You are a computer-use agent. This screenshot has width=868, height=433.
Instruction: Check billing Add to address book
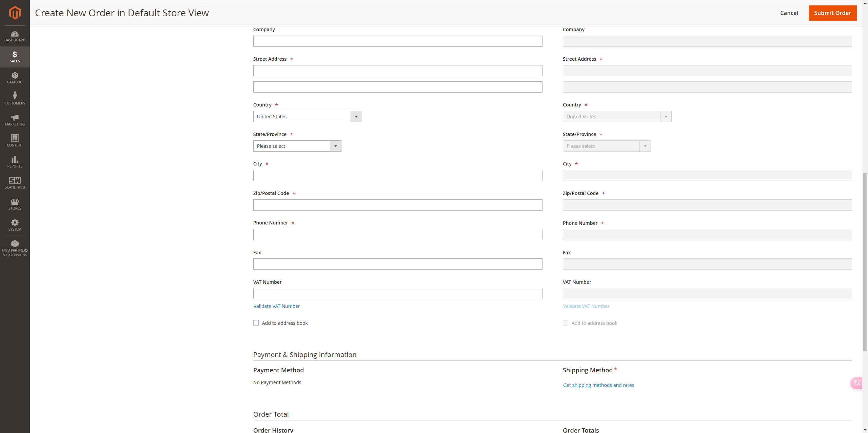[256, 323]
